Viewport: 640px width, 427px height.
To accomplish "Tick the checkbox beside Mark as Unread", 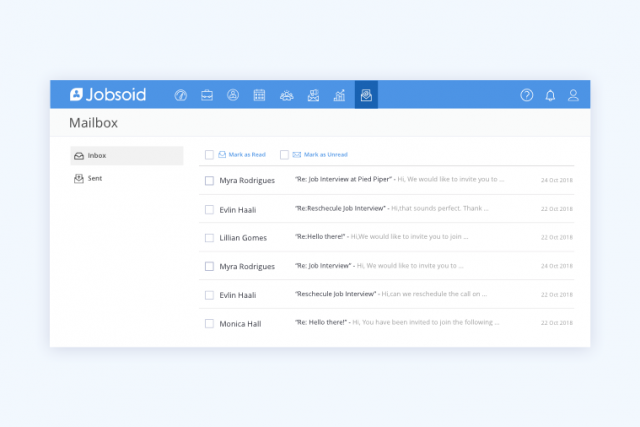I will click(x=284, y=155).
